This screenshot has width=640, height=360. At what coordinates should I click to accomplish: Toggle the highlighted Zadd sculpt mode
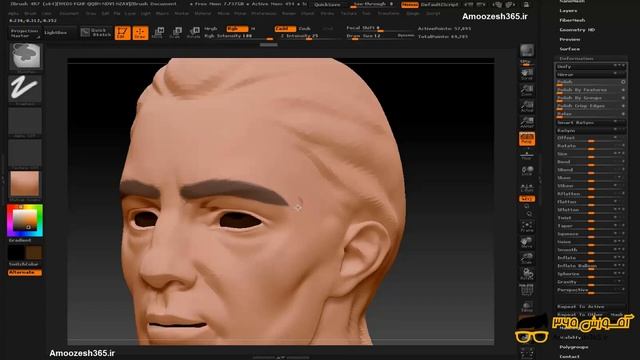point(285,29)
